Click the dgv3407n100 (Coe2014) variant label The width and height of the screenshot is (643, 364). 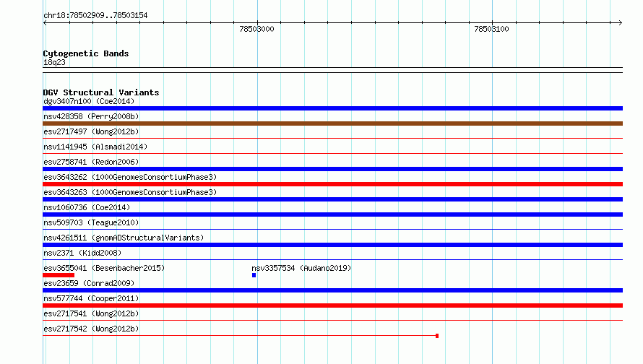click(x=89, y=101)
